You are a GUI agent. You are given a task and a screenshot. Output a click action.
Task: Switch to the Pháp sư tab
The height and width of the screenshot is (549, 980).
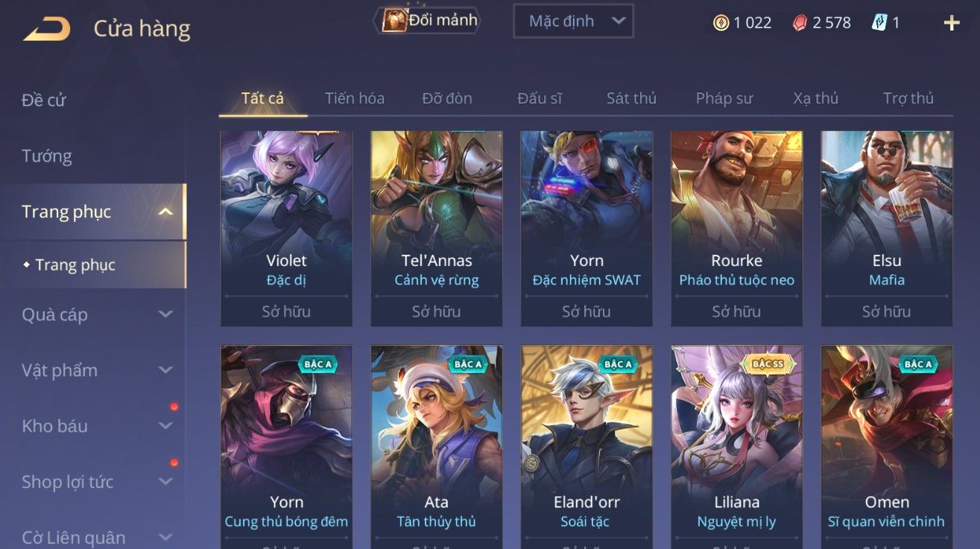[724, 98]
